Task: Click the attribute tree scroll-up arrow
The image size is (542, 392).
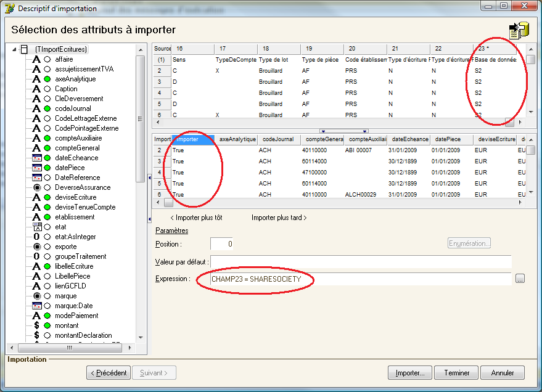Action: (x=141, y=50)
